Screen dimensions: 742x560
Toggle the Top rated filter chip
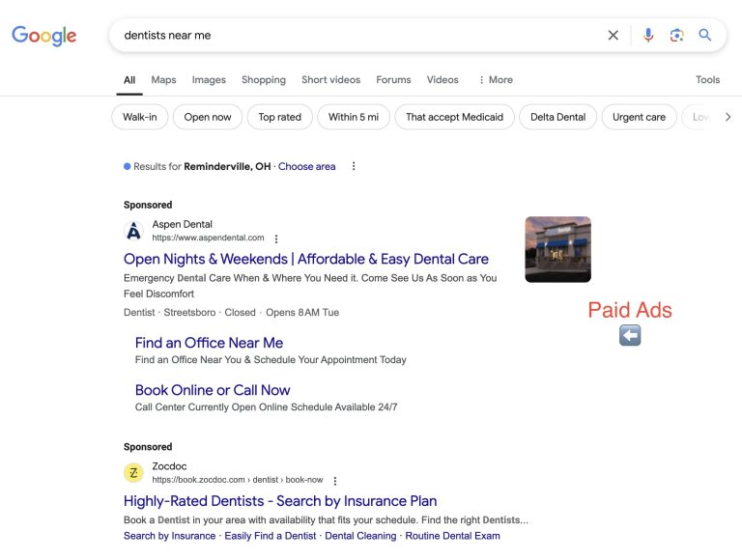(279, 117)
